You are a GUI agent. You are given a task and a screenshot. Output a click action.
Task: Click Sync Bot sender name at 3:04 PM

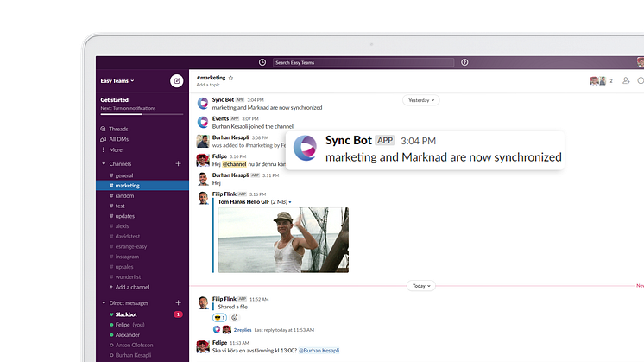[223, 100]
